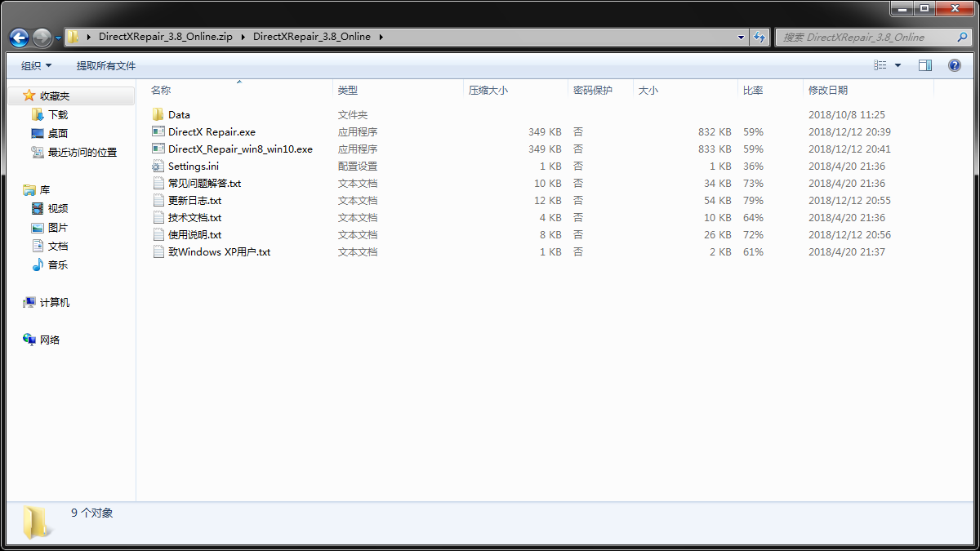Click the Back navigation arrow button
This screenshot has width=980, height=551.
pos(19,38)
